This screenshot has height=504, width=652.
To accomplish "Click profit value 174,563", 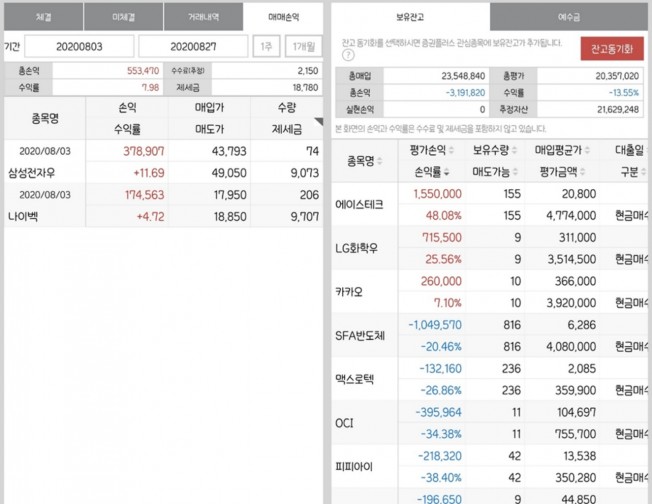I will coord(145,195).
